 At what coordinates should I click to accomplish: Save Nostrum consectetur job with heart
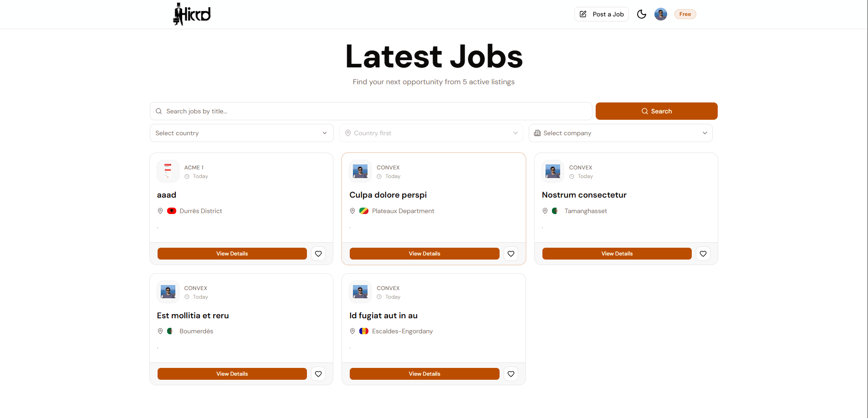pyautogui.click(x=703, y=254)
